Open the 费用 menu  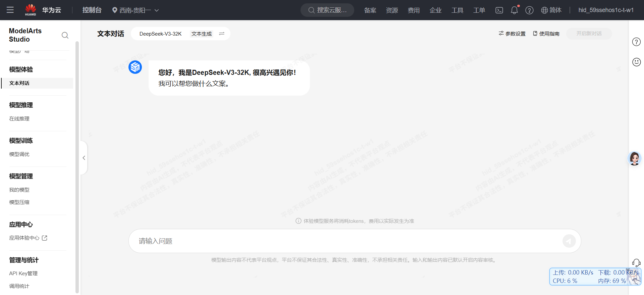pos(414,10)
